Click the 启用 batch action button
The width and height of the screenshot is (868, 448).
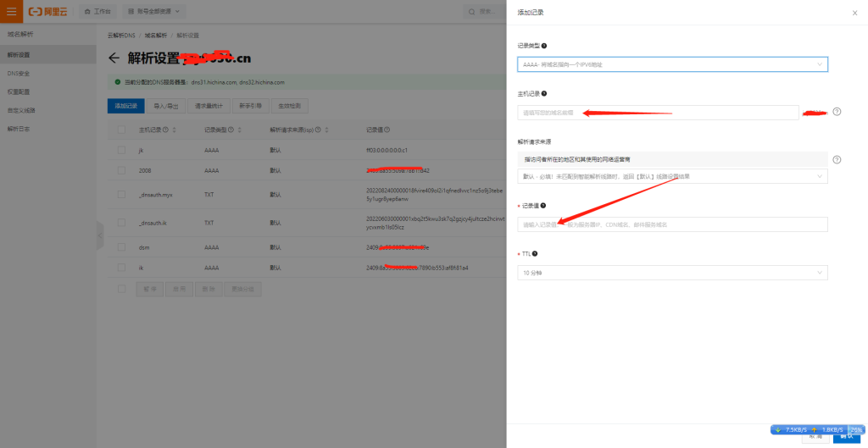click(x=180, y=289)
